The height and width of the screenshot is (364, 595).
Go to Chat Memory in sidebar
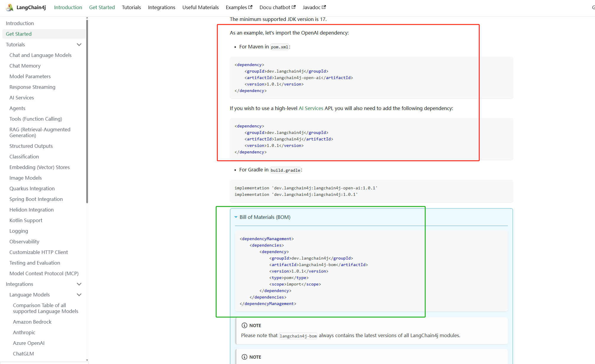pos(25,66)
